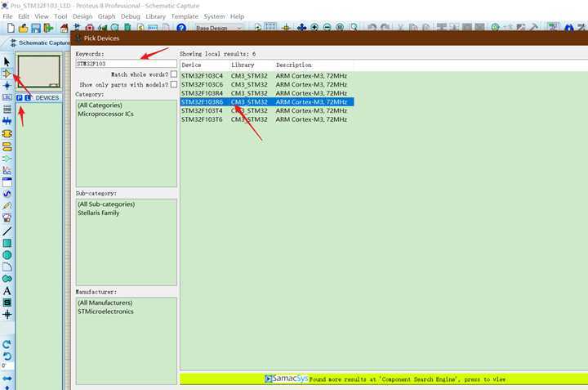Select Stellaris Family sub-category
This screenshot has width=588, height=390.
pyautogui.click(x=99, y=213)
